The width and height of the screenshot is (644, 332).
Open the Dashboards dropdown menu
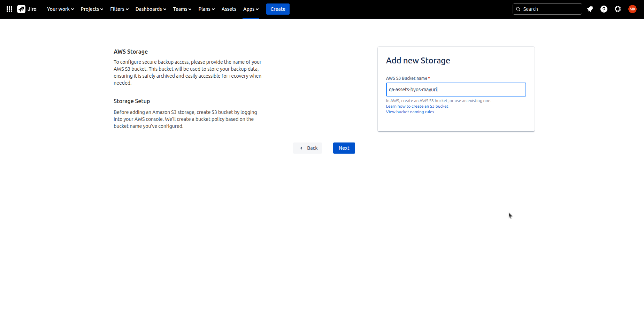[151, 9]
